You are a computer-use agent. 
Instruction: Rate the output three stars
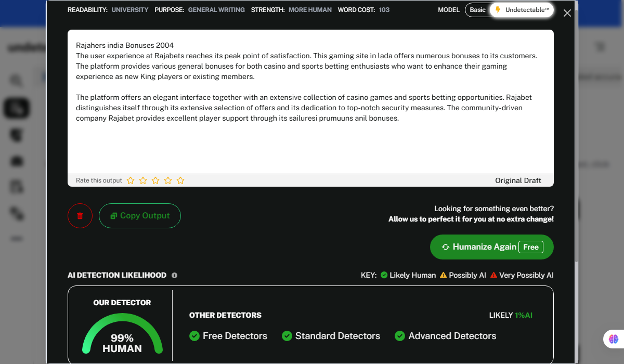(x=155, y=180)
